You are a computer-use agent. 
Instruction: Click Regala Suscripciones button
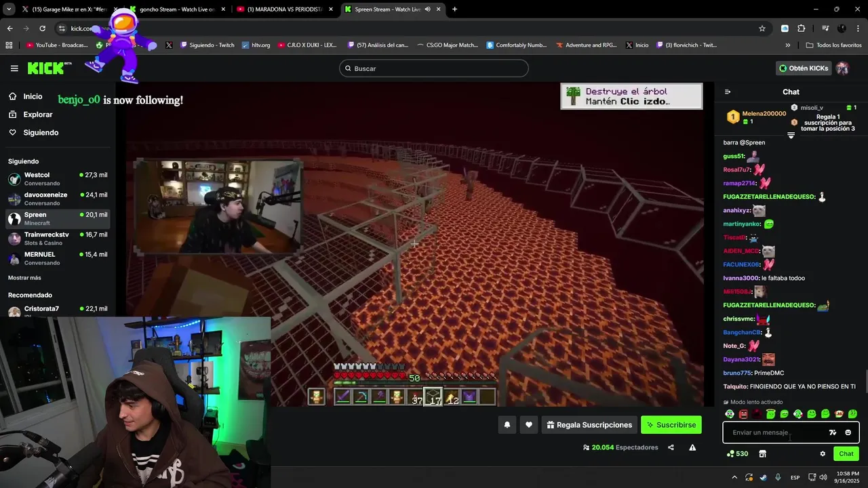coord(589,425)
